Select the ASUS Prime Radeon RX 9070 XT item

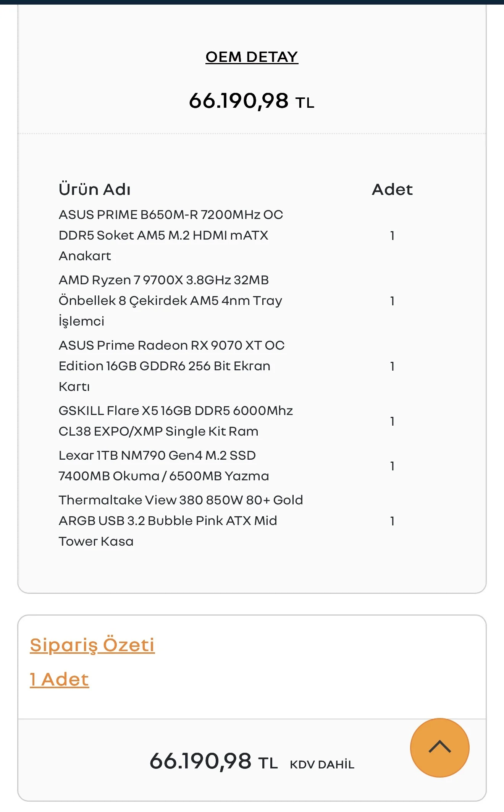pos(172,366)
